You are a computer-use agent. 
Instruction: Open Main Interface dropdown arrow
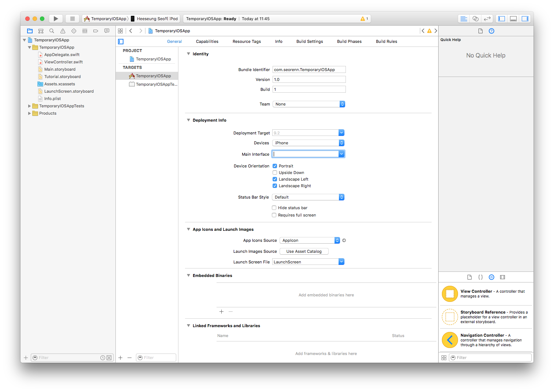click(x=341, y=154)
